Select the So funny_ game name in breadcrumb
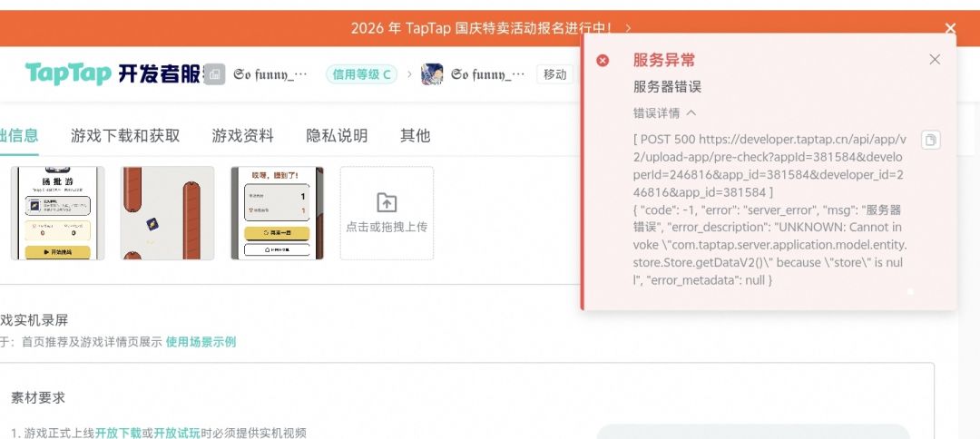 [488, 74]
